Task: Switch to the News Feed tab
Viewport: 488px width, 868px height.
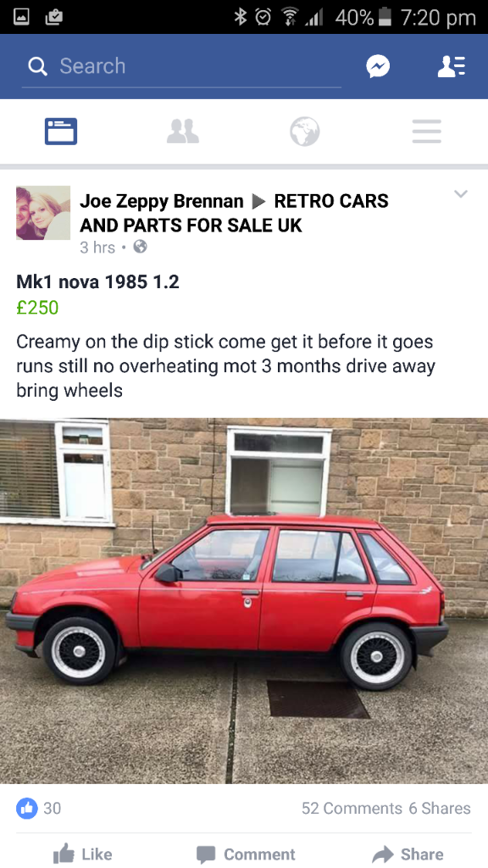Action: [x=61, y=131]
